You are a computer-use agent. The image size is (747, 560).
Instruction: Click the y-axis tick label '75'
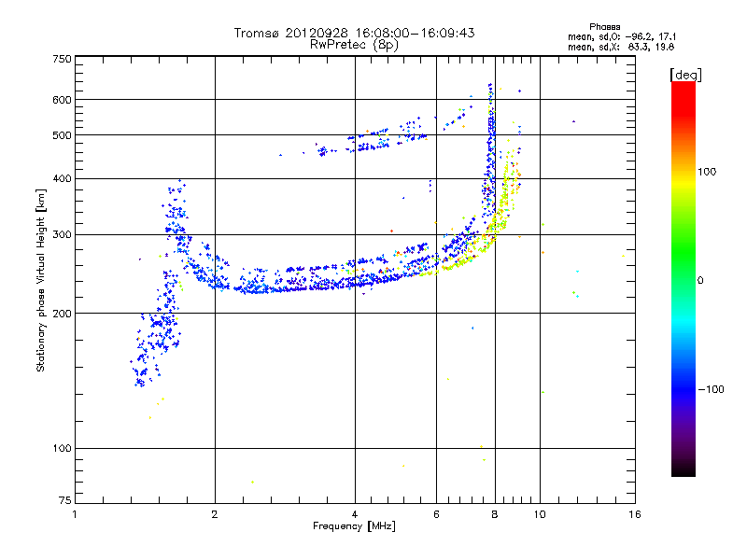point(65,500)
